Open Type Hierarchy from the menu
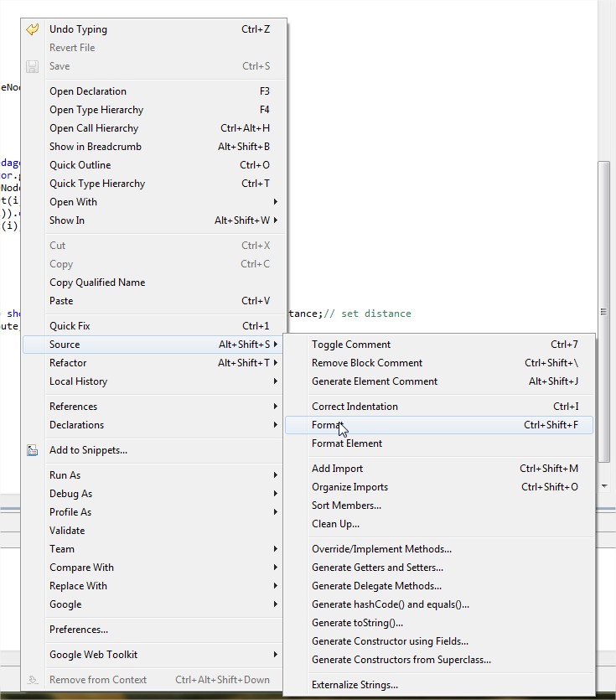The image size is (616, 700). click(153, 110)
